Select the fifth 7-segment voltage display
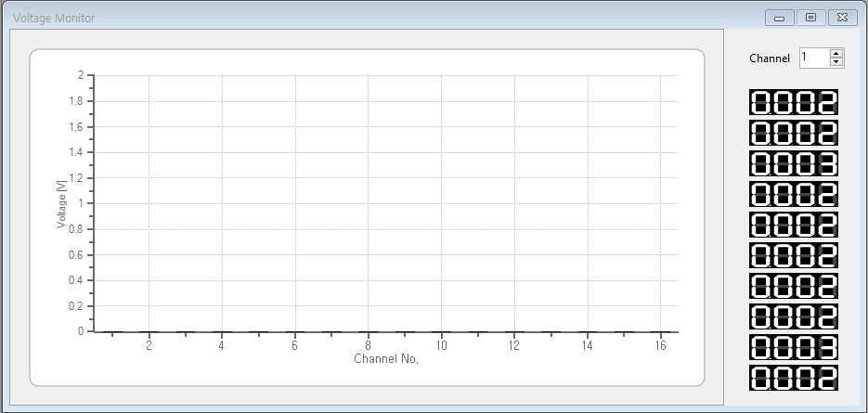 coord(794,225)
